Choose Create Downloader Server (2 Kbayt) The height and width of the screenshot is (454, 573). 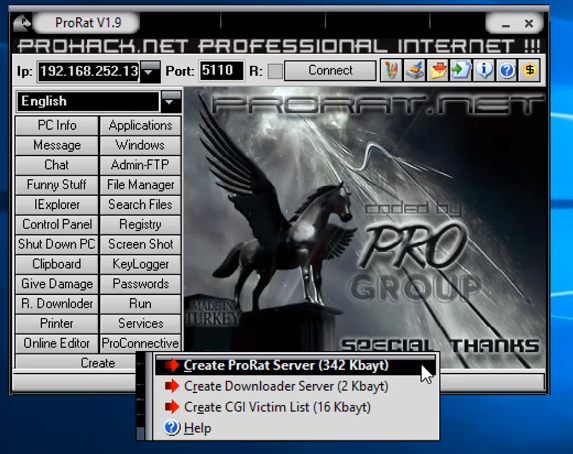coord(296,386)
